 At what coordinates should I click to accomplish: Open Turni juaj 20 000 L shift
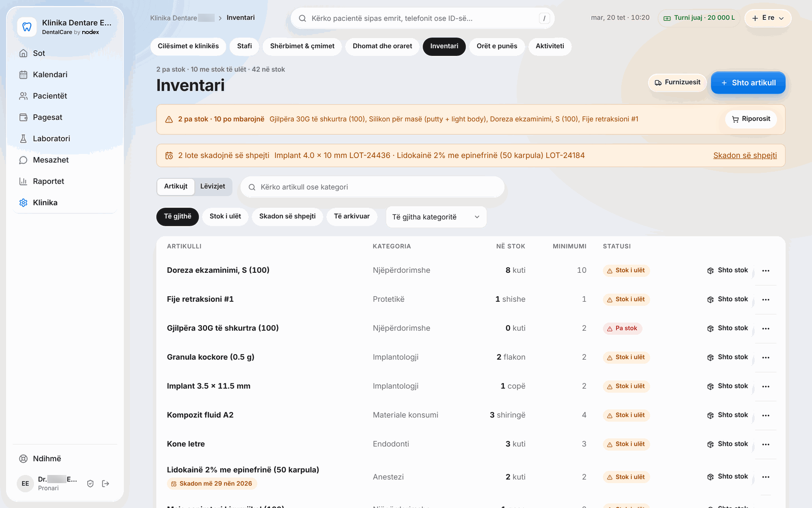[x=699, y=18]
